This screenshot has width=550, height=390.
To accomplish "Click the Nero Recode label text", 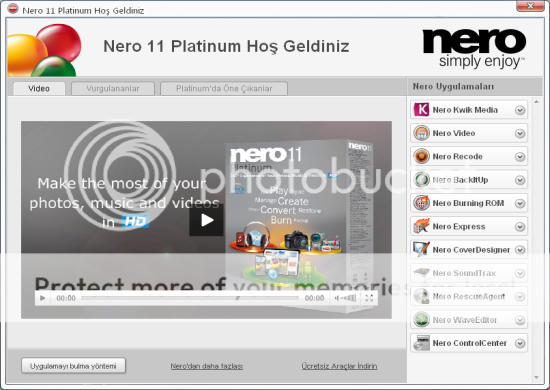I will [x=457, y=156].
